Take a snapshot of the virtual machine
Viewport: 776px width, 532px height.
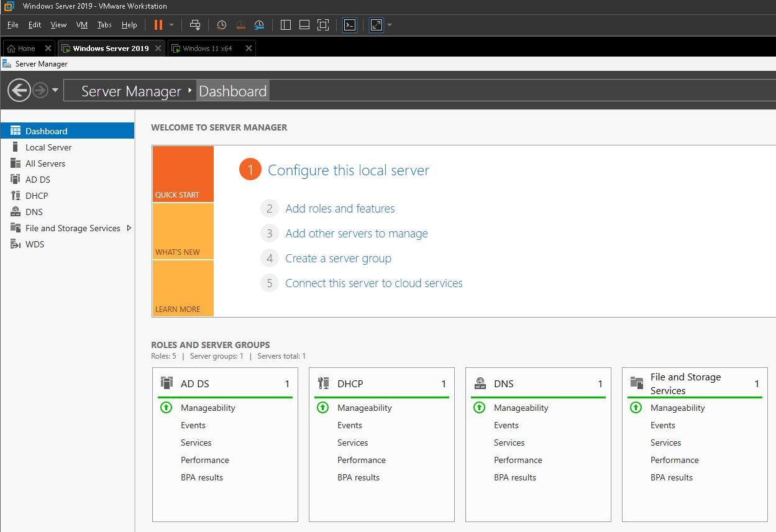pyautogui.click(x=221, y=25)
